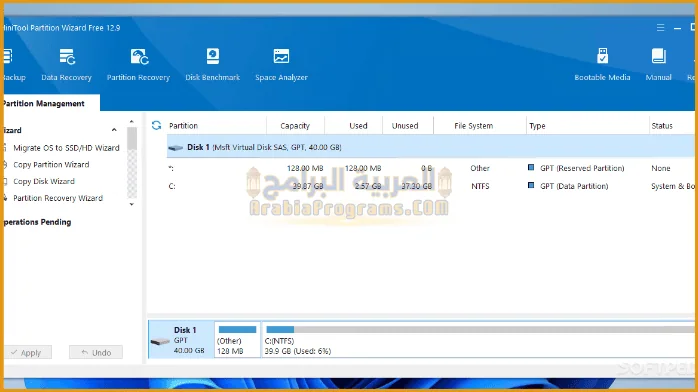This screenshot has height=392, width=698.
Task: Click the NTFS file system cell
Action: tap(480, 186)
